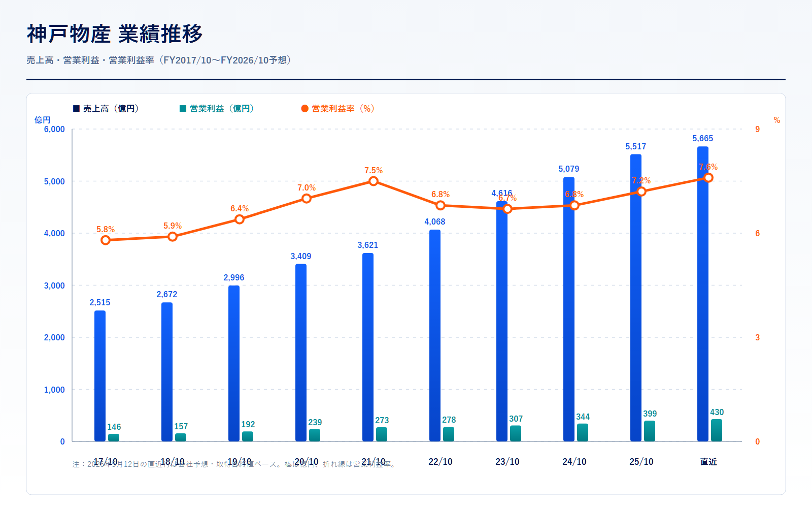Click the 7.2% margin line marker
The height and width of the screenshot is (508, 812).
(x=641, y=192)
